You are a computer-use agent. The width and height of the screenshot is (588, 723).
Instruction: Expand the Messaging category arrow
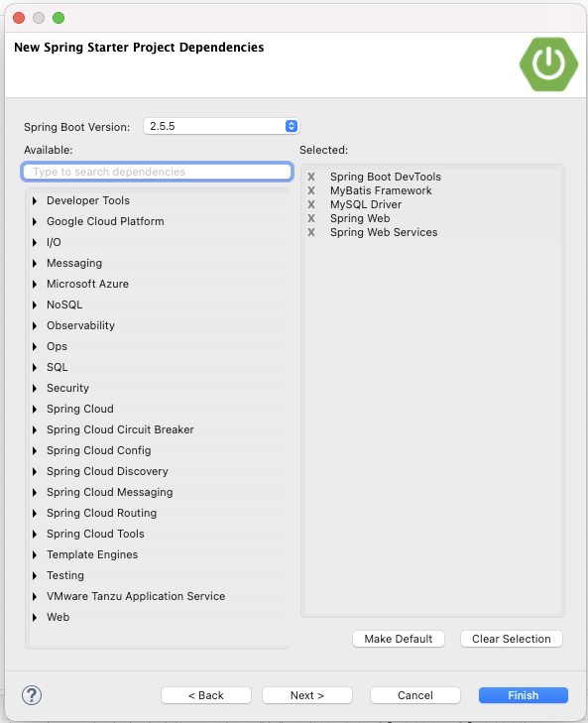point(35,263)
